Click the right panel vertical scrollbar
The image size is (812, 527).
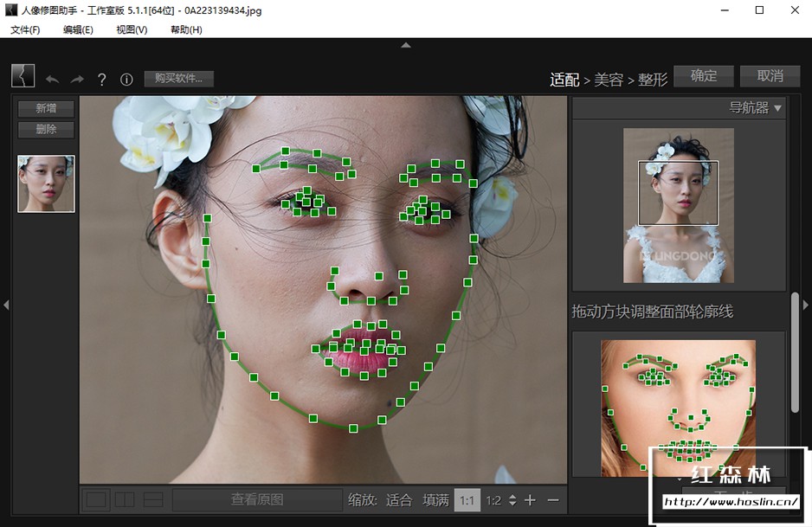pyautogui.click(x=795, y=350)
